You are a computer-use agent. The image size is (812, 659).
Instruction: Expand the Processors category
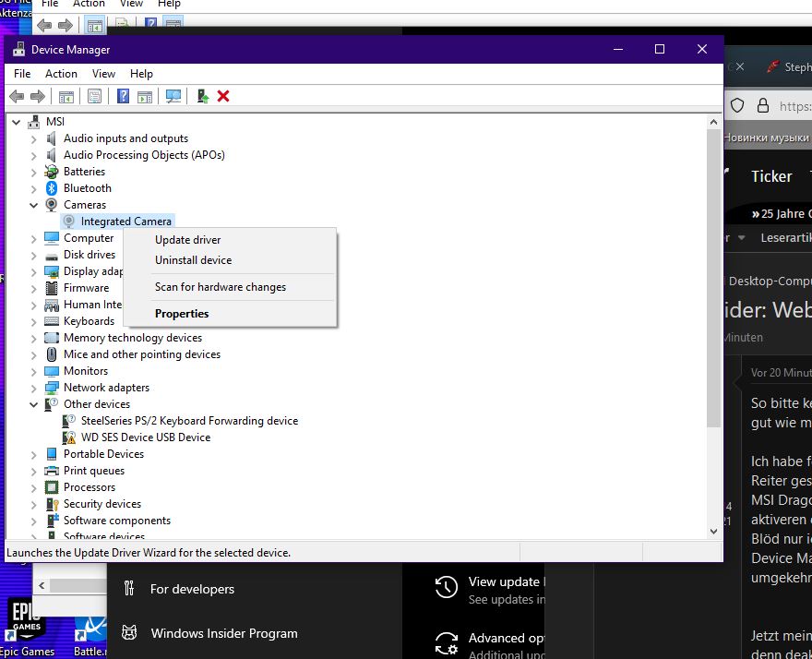click(33, 488)
